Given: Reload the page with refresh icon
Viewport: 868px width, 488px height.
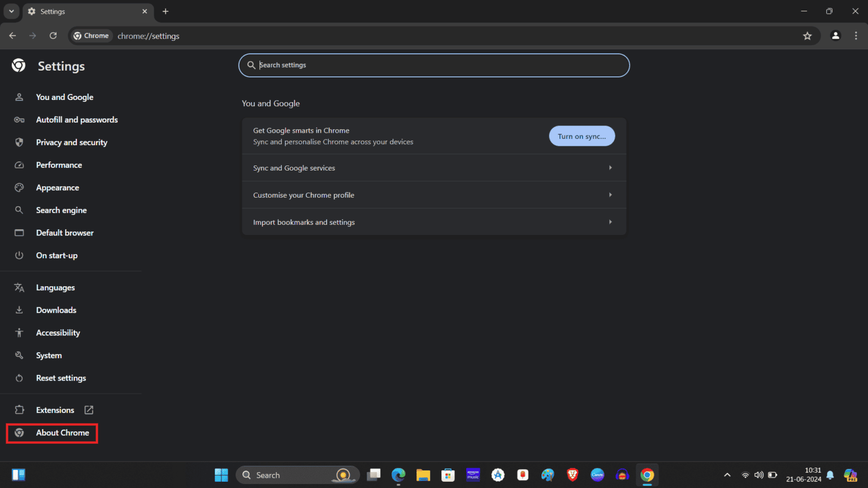Looking at the screenshot, I should tap(53, 36).
